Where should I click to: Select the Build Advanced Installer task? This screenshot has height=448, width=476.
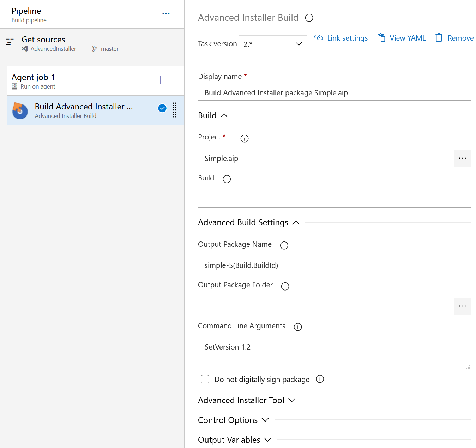tap(96, 110)
